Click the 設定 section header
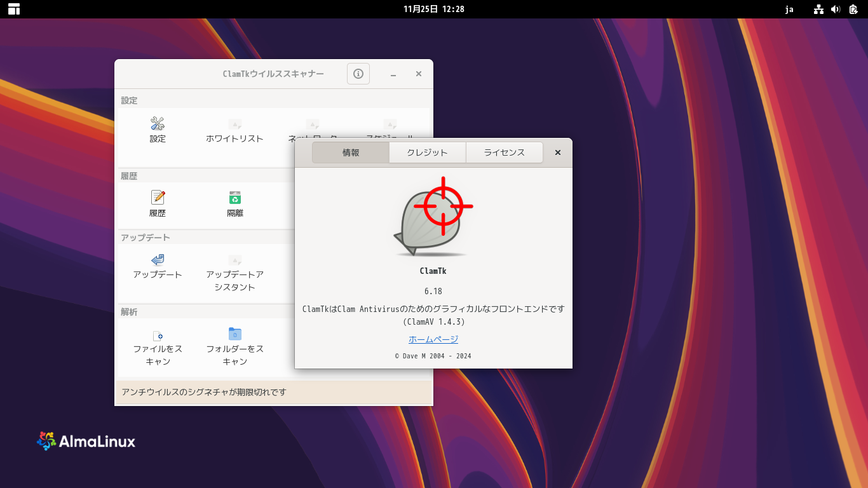 (x=130, y=100)
